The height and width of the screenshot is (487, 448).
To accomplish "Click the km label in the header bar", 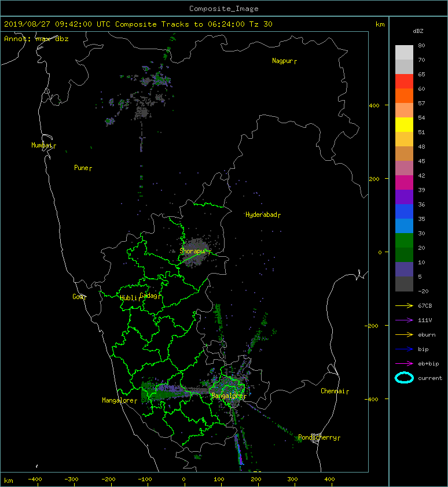I will tap(380, 24).
